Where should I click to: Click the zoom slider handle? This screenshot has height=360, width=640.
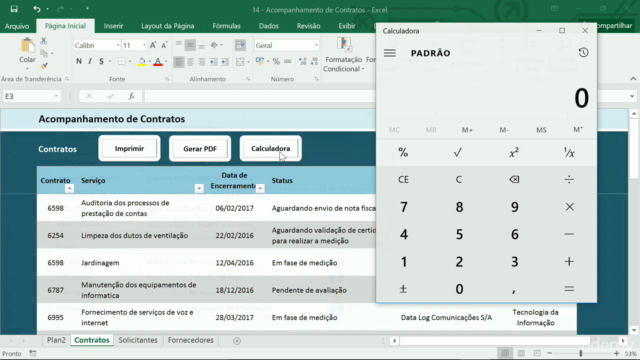pos(581,353)
